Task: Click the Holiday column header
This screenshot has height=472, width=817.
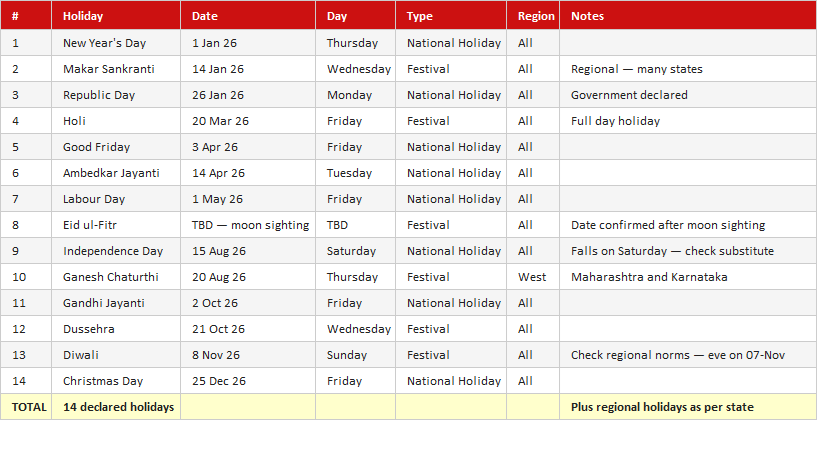Action: click(116, 16)
